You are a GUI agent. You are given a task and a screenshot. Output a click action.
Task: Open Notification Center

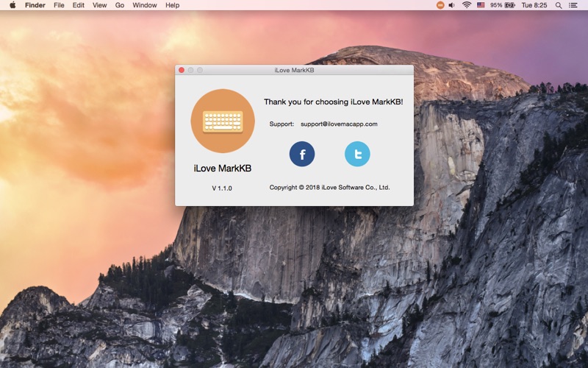pyautogui.click(x=573, y=5)
